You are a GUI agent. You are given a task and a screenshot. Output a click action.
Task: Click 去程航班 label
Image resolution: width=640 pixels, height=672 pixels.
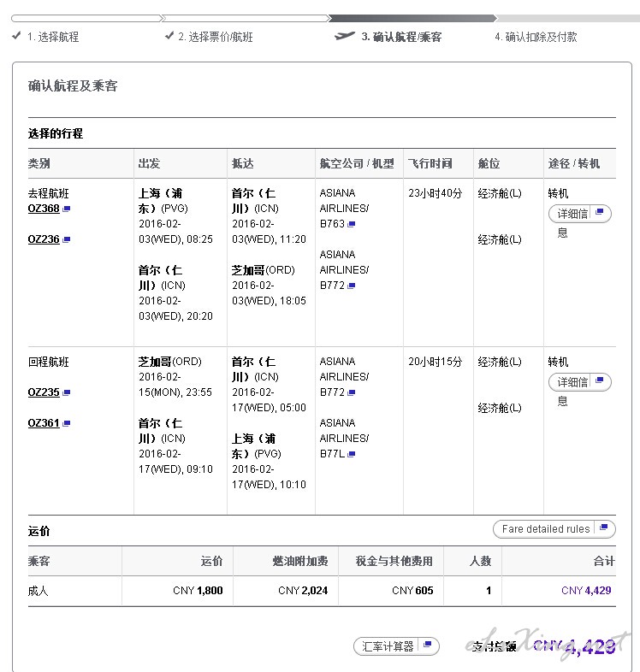[49, 193]
